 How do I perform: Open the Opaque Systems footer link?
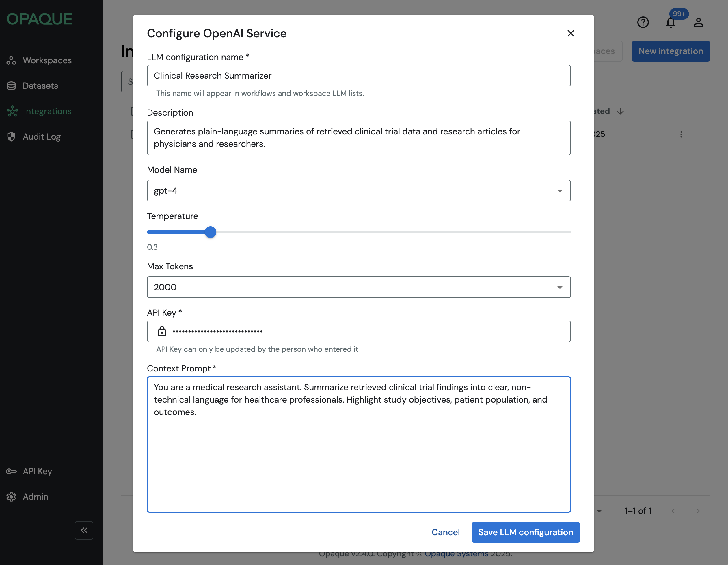456,554
